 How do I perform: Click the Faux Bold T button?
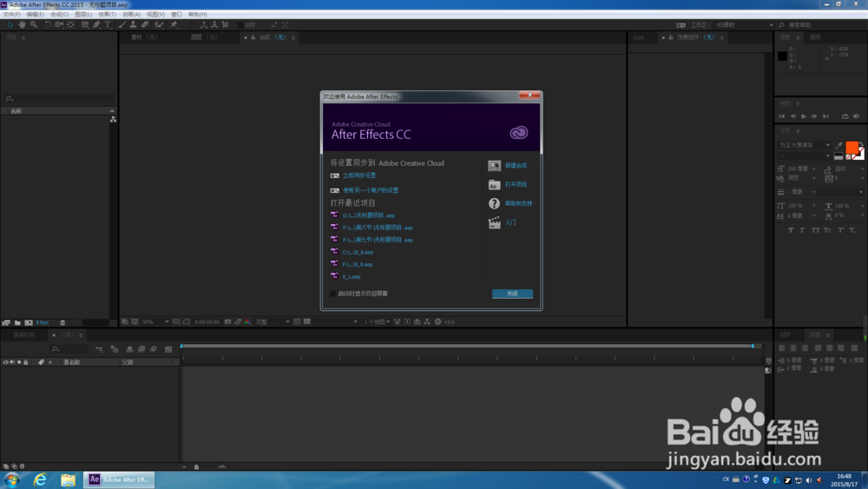[x=791, y=230]
